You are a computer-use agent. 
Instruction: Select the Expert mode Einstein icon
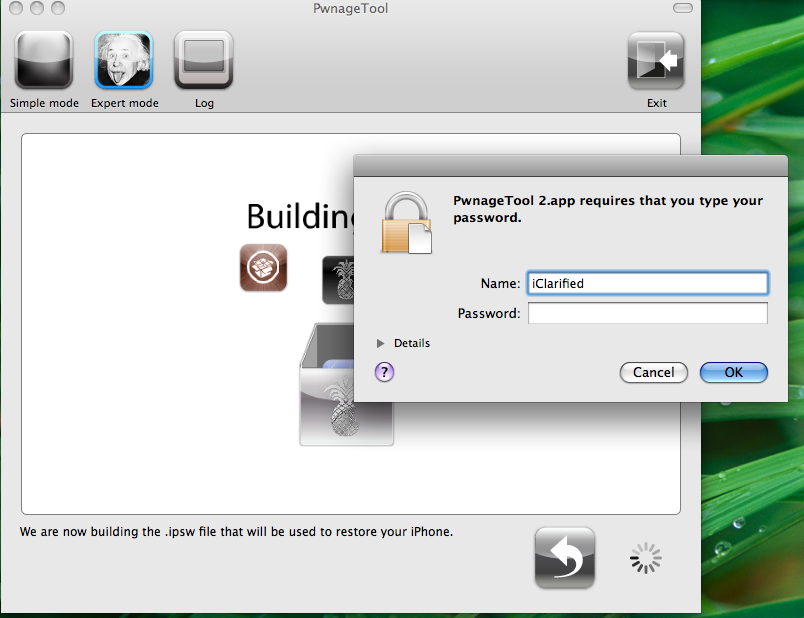124,60
